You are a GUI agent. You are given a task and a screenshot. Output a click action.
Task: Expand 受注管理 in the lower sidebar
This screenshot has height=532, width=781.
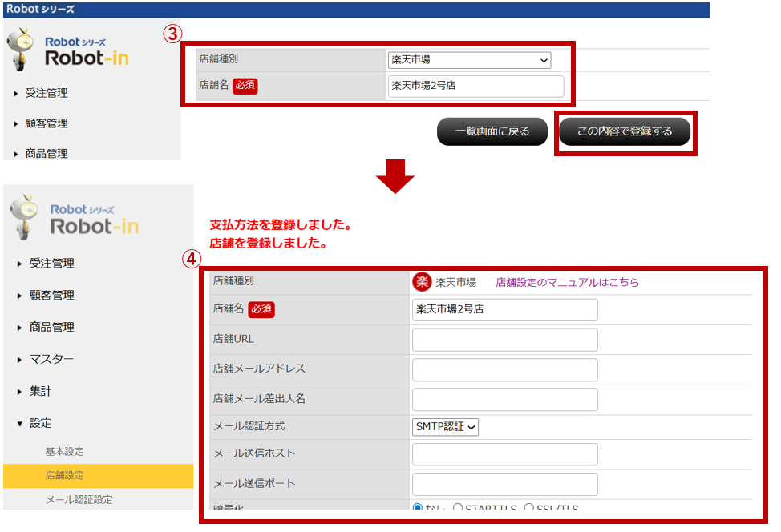51,264
